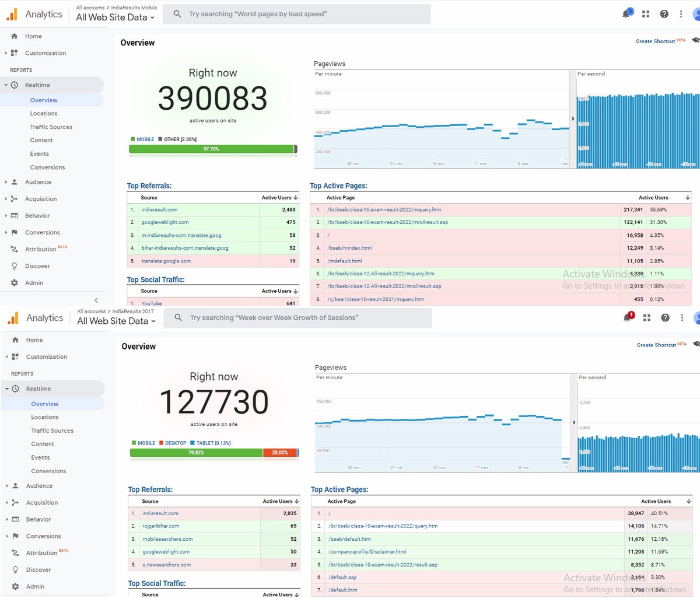Click Conversions flag icon in IndiaResults Mobile sidebar
Viewport: 700px width, 598px height.
pyautogui.click(x=15, y=232)
